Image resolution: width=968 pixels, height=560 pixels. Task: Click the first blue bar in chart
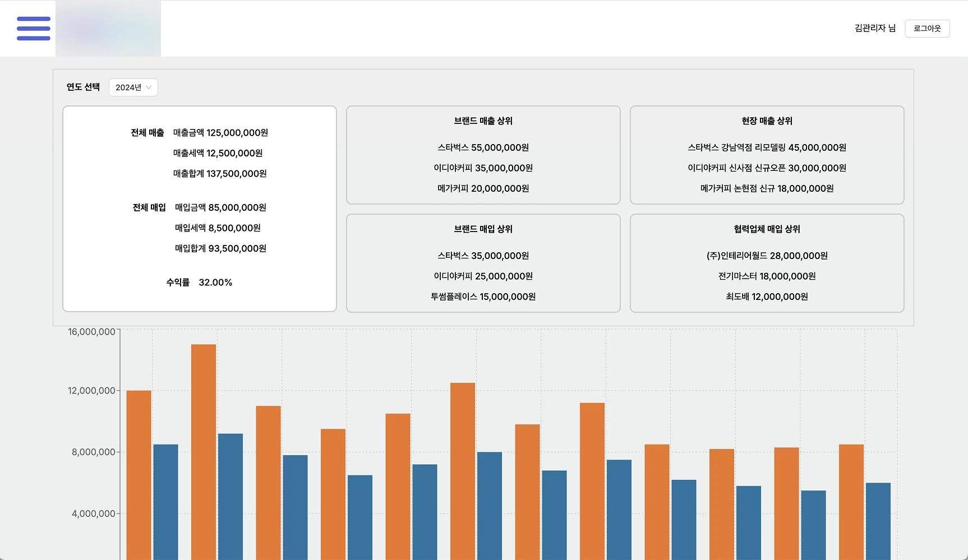165,502
